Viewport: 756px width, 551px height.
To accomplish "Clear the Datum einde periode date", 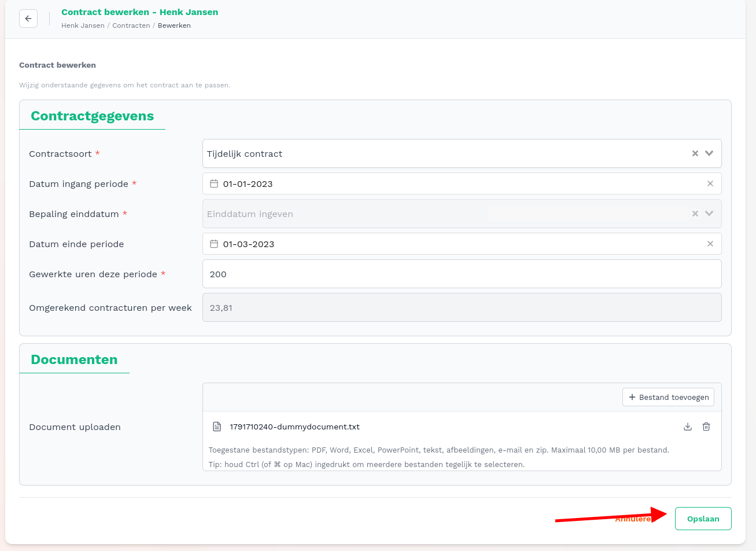I will 710,244.
